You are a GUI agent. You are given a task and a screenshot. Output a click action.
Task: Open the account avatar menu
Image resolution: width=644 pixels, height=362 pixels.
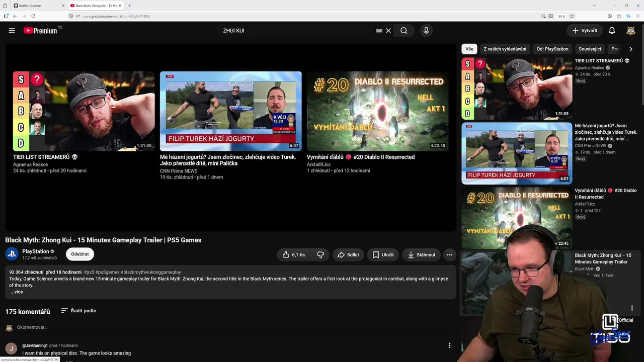coord(630,31)
